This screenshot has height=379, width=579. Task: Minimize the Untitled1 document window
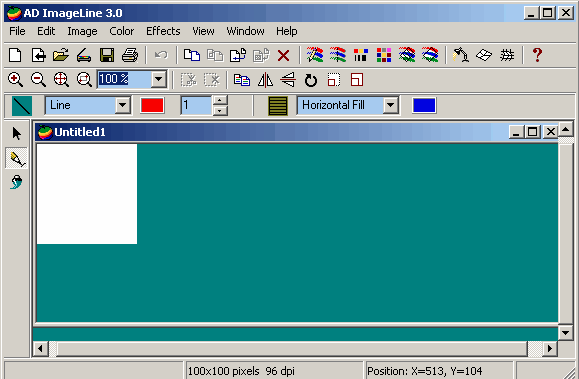pos(516,132)
